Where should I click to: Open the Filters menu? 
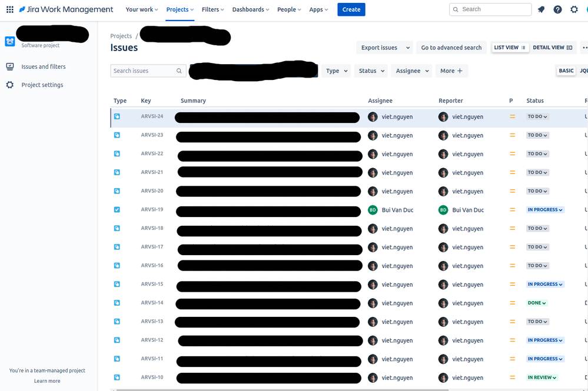212,9
